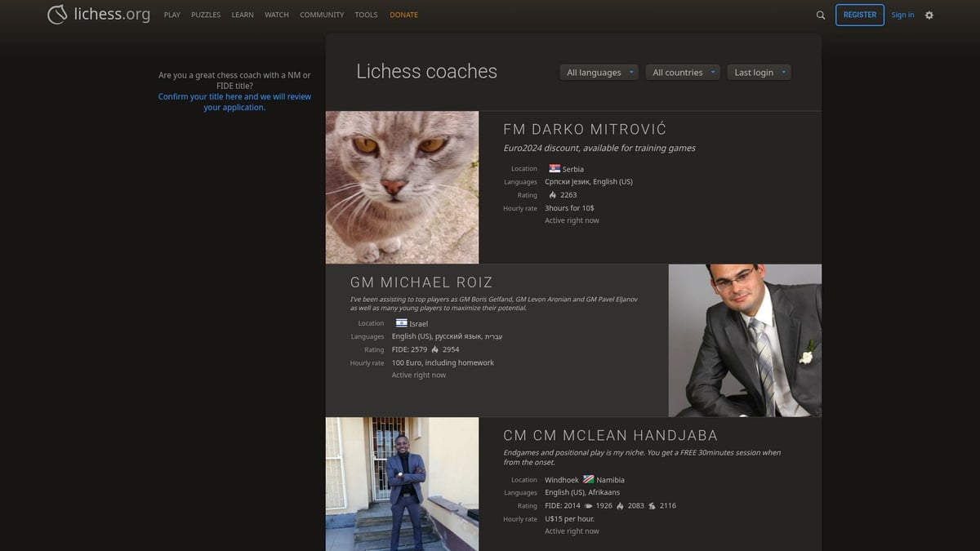Click the classical icon beside Handjaba's 1926 rating

(589, 505)
